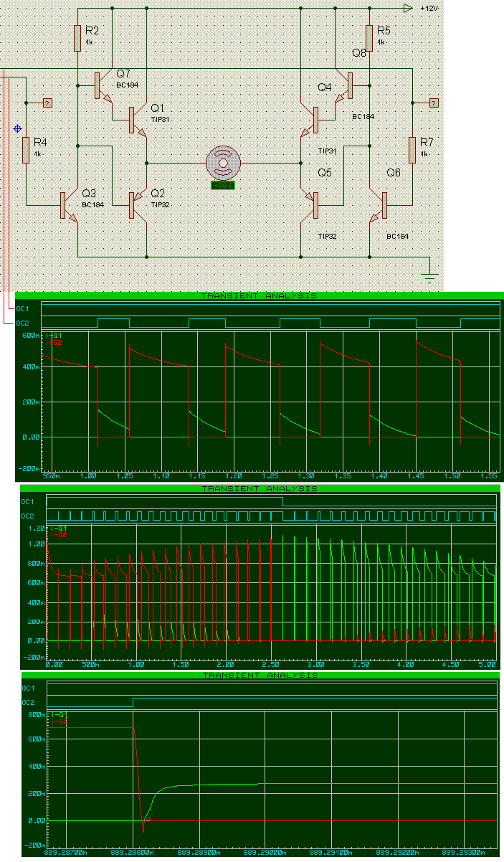Select the R5 1k resistor symbol
This screenshot has height=862, width=504.
coord(369,38)
